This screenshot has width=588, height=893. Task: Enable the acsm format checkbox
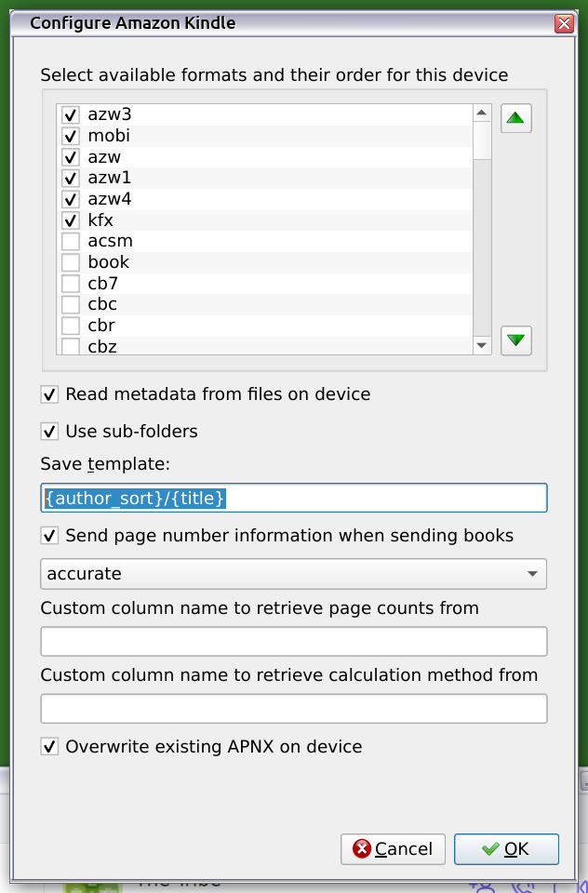(x=70, y=241)
